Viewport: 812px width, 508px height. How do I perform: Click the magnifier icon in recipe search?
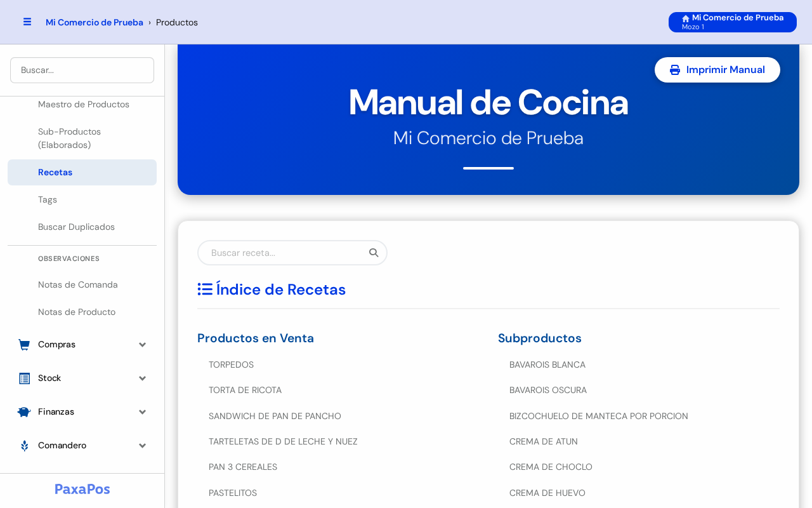(374, 253)
